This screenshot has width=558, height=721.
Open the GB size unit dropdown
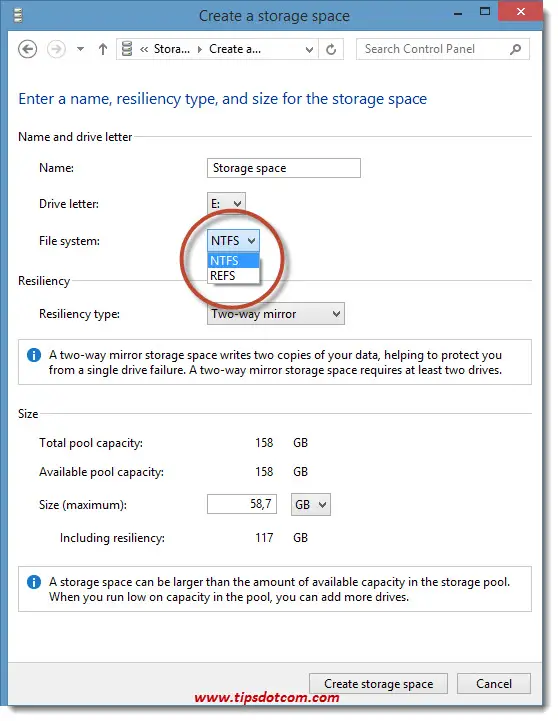(x=311, y=504)
